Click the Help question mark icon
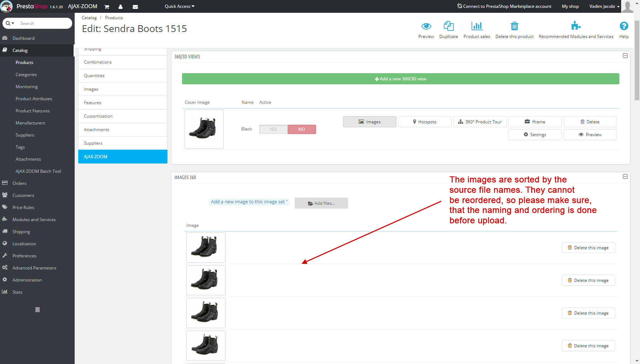The image size is (640, 364). pos(624,26)
